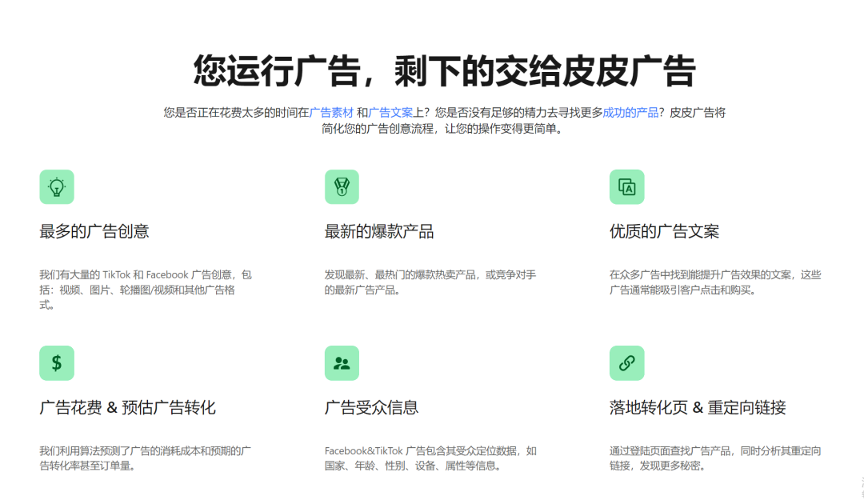Click the dollar sign icon above 广告花费
The width and height of the screenshot is (864, 504).
tap(56, 362)
